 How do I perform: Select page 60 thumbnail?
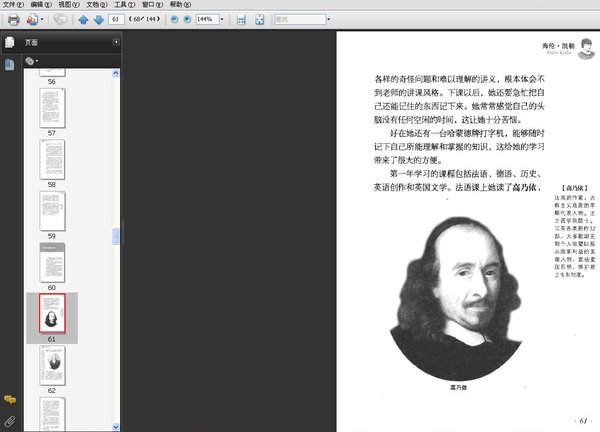tap(52, 261)
